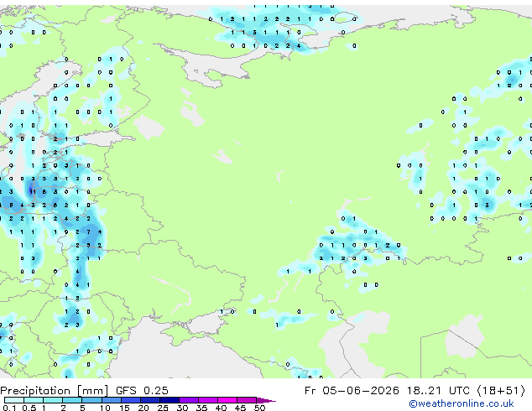Image resolution: width=532 pixels, height=411 pixels.
Task: Click the '11' precipitation value on map
Action: click(33, 192)
